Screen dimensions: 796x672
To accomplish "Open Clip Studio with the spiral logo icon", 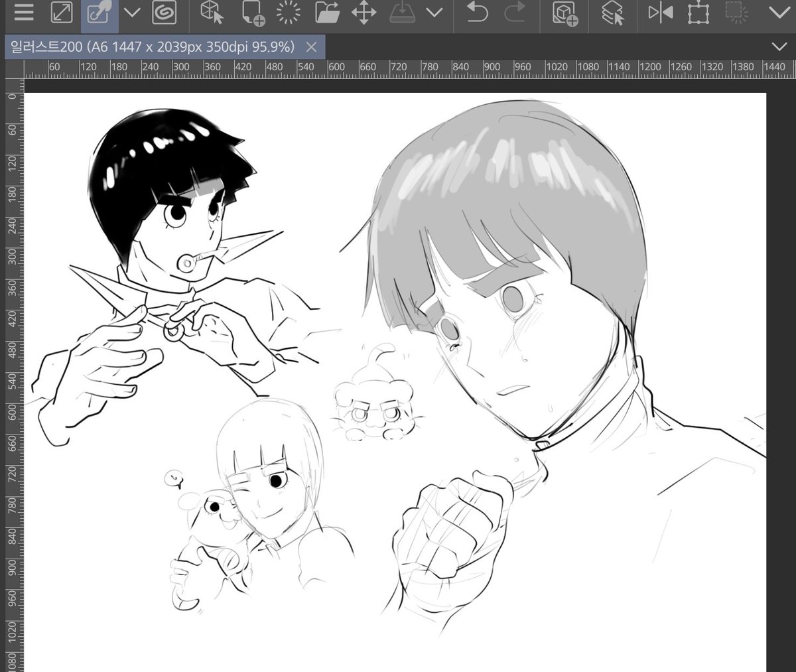I will 163,13.
